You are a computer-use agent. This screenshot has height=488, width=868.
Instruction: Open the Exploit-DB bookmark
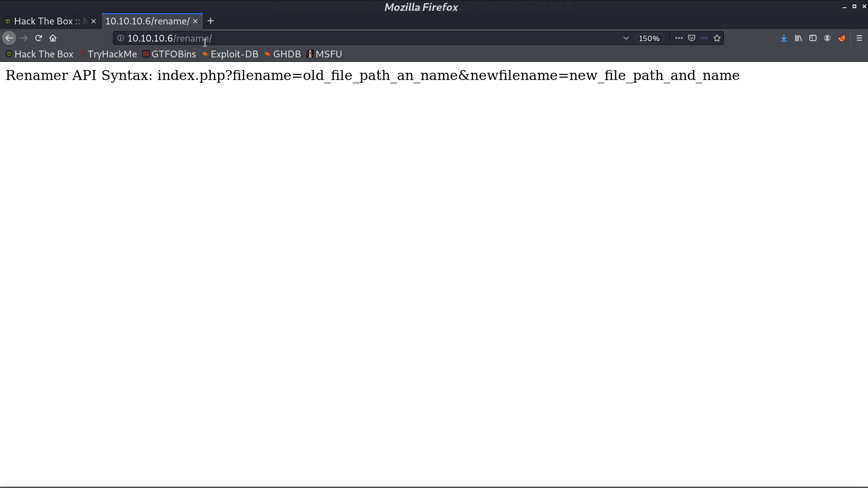[x=230, y=54]
